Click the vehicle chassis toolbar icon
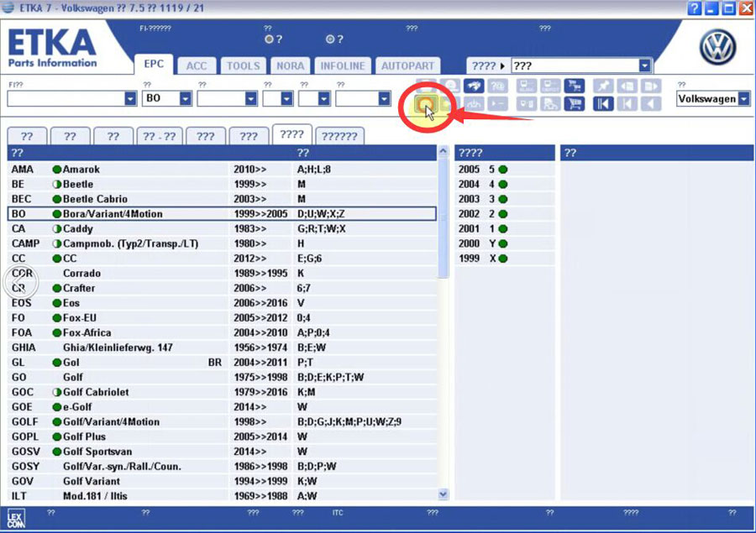The height and width of the screenshot is (533, 756). click(474, 103)
